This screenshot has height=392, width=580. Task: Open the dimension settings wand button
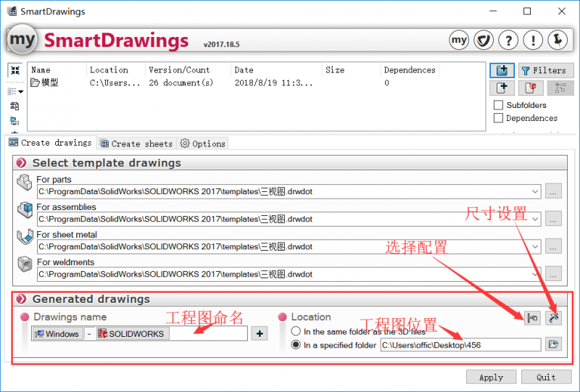[553, 317]
